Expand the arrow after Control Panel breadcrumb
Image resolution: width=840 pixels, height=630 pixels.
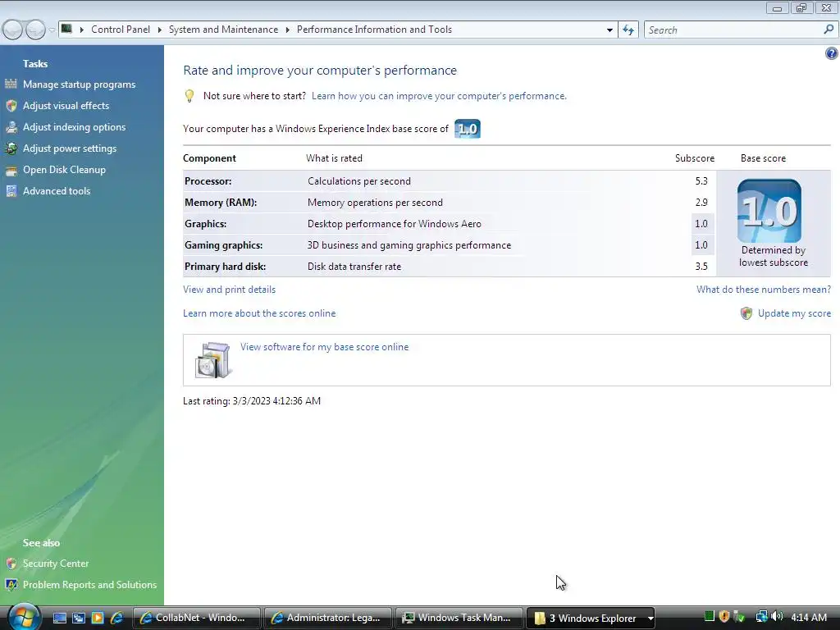pos(159,30)
